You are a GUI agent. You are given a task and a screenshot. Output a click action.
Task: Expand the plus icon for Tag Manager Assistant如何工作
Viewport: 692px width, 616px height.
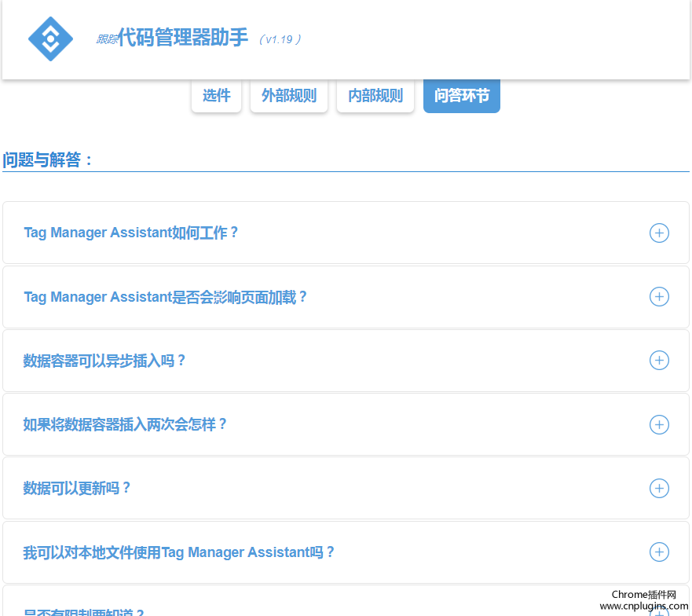[x=659, y=233]
